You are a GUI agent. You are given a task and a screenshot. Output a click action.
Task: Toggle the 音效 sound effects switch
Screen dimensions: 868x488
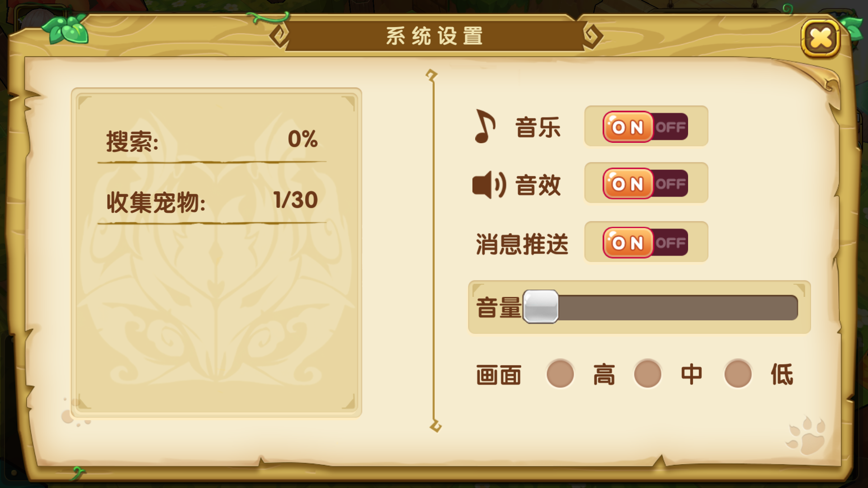pyautogui.click(x=646, y=183)
